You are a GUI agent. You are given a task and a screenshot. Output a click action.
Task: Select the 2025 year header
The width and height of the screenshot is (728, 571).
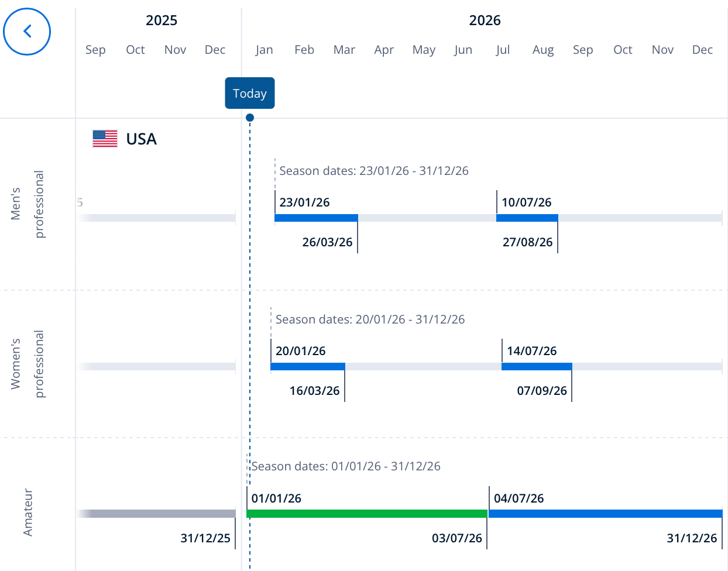coord(162,20)
